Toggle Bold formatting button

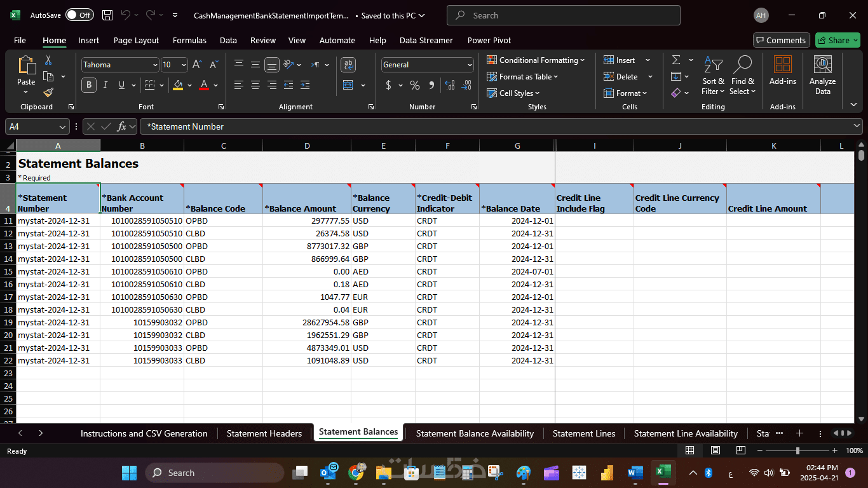coord(88,85)
